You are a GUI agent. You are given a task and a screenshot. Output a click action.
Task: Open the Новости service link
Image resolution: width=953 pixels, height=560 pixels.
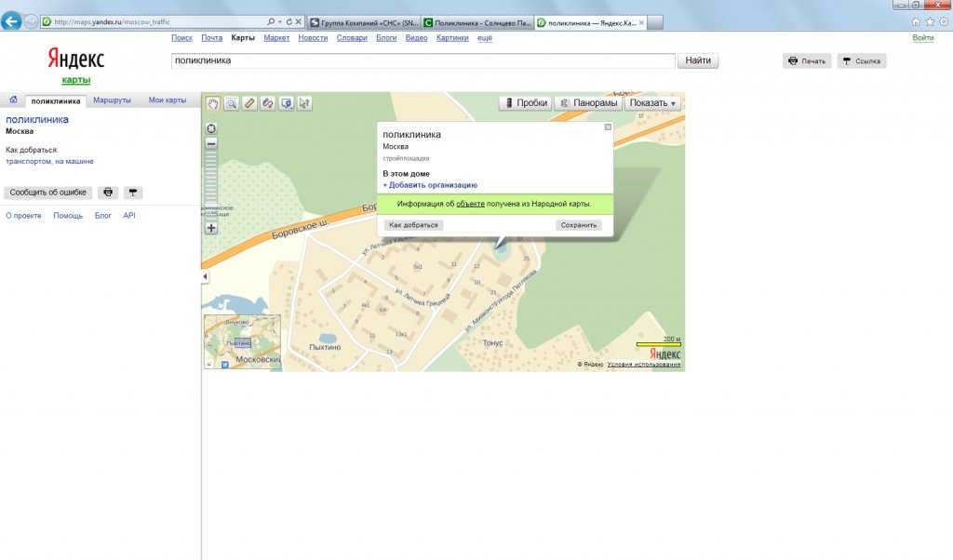point(313,37)
